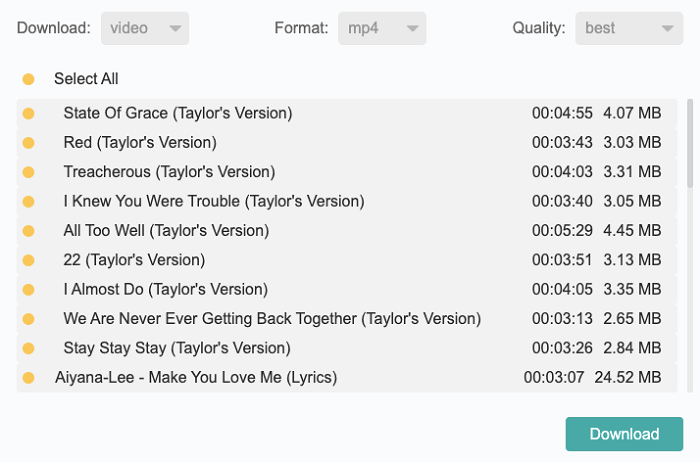Toggle selection for We Are Never Ever Getting Back Together
700x462 pixels.
[x=29, y=319]
